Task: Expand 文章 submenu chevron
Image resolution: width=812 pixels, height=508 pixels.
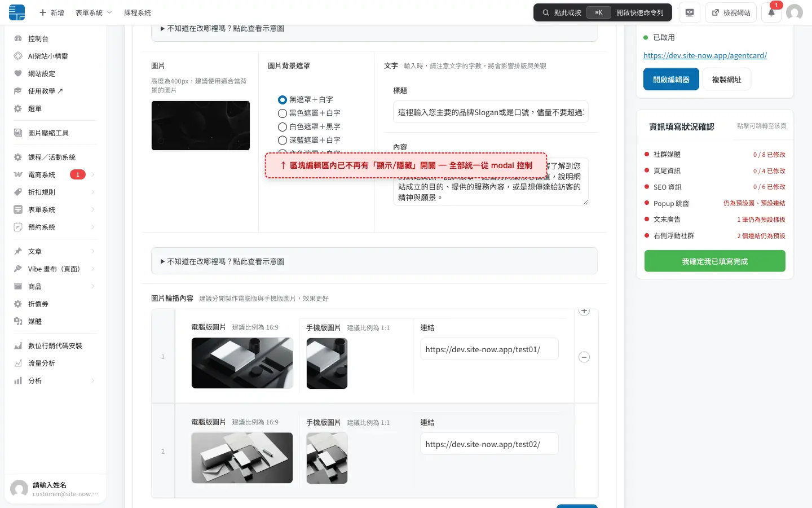Action: tap(93, 251)
